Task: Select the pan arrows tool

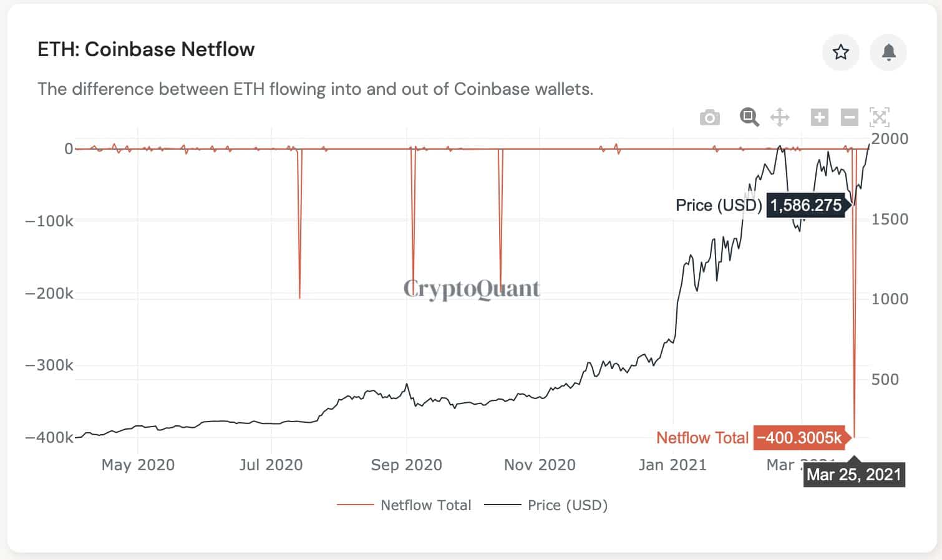Action: [780, 117]
